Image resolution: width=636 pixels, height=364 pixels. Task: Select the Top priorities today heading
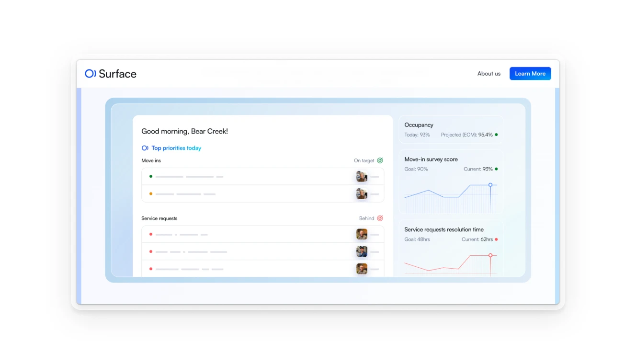click(x=176, y=148)
